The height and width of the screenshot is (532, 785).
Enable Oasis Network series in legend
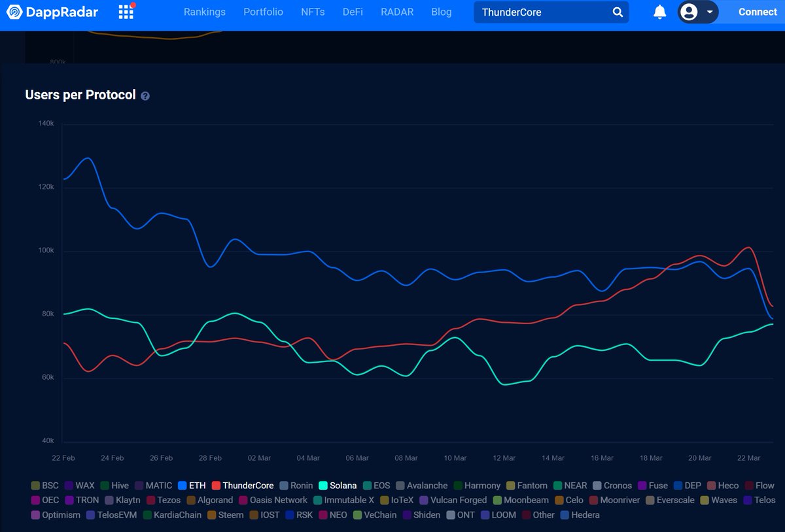point(273,500)
